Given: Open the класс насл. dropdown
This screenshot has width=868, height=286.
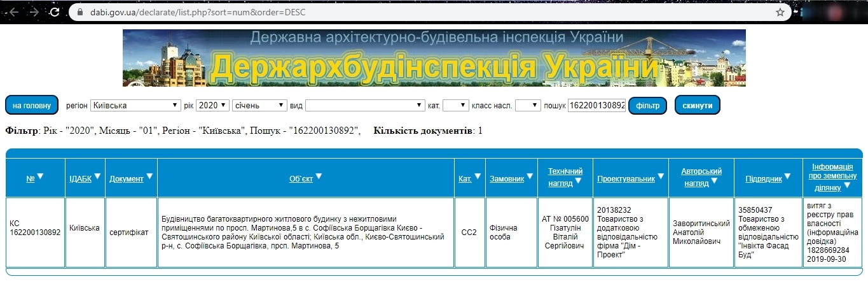Looking at the screenshot, I should 528,105.
